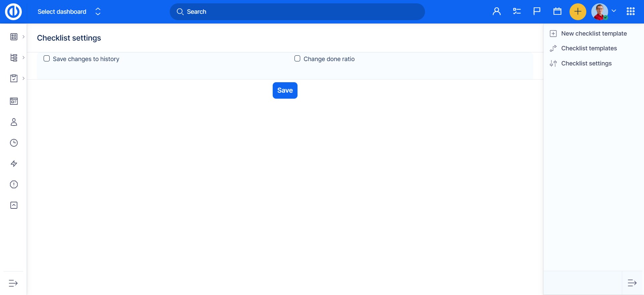This screenshot has width=644, height=295.
Task: Enable Change done ratio checkbox
Action: [297, 59]
